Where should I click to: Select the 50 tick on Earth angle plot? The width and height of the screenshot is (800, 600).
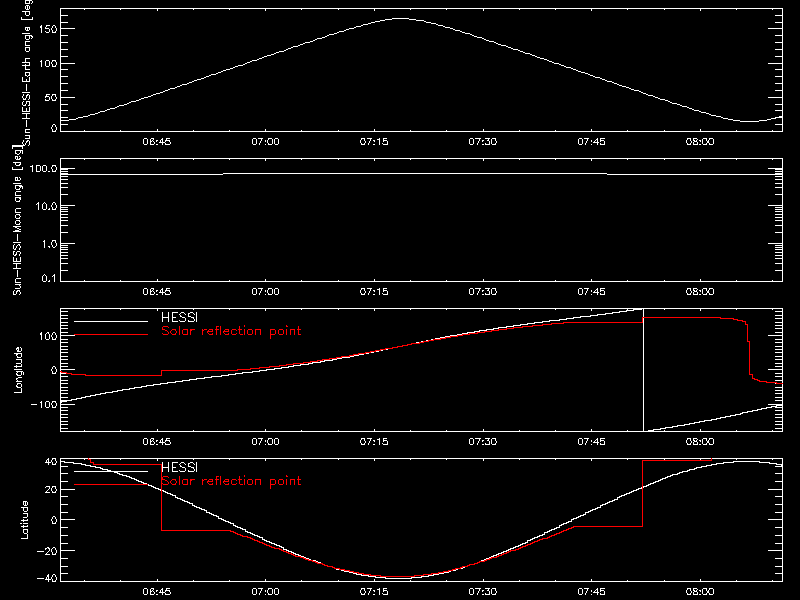pos(51,98)
